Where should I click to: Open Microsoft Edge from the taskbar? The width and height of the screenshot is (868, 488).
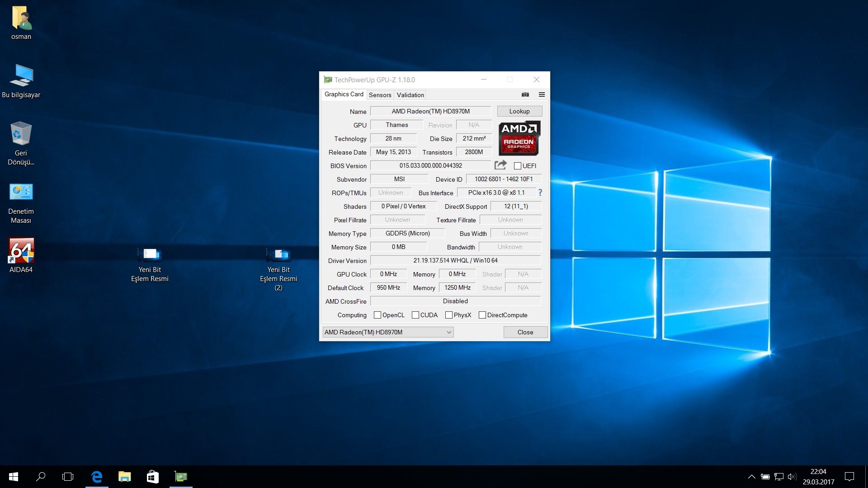point(97,476)
